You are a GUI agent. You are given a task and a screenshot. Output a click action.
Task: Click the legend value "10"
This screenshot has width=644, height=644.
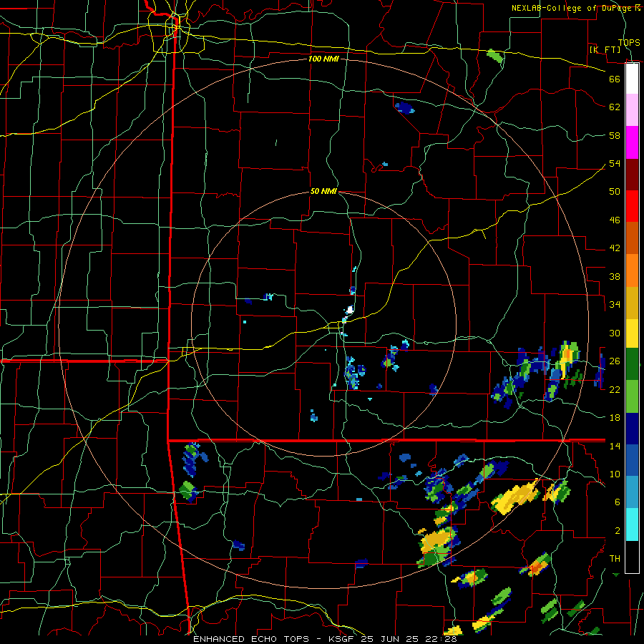pyautogui.click(x=615, y=474)
